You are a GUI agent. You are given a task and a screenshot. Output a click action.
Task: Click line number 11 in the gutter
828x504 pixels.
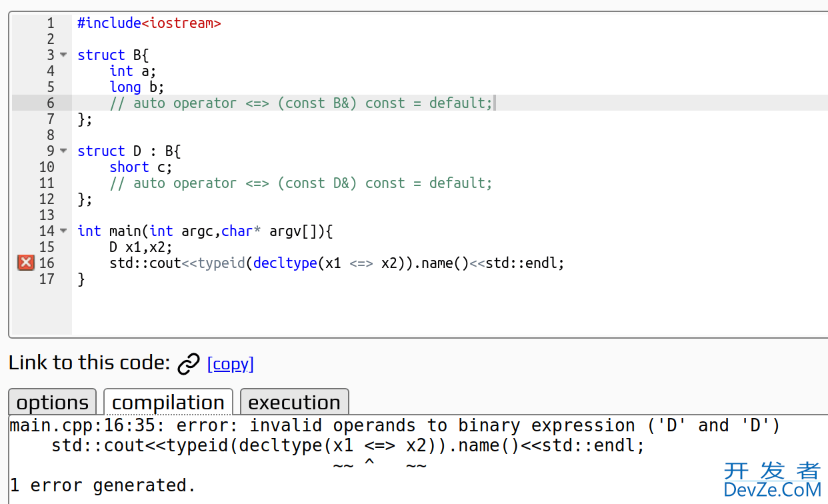tap(47, 183)
